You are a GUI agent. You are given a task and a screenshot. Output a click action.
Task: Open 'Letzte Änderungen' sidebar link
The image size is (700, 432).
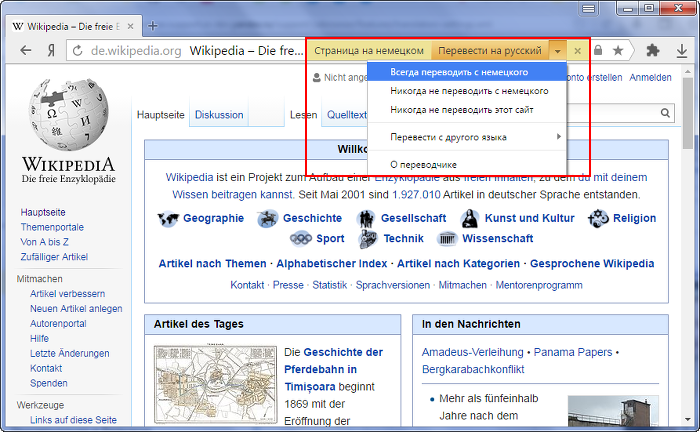70,353
